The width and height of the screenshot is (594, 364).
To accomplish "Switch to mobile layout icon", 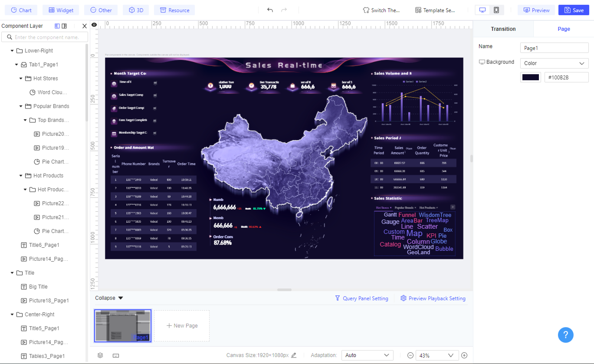I will tap(496, 10).
